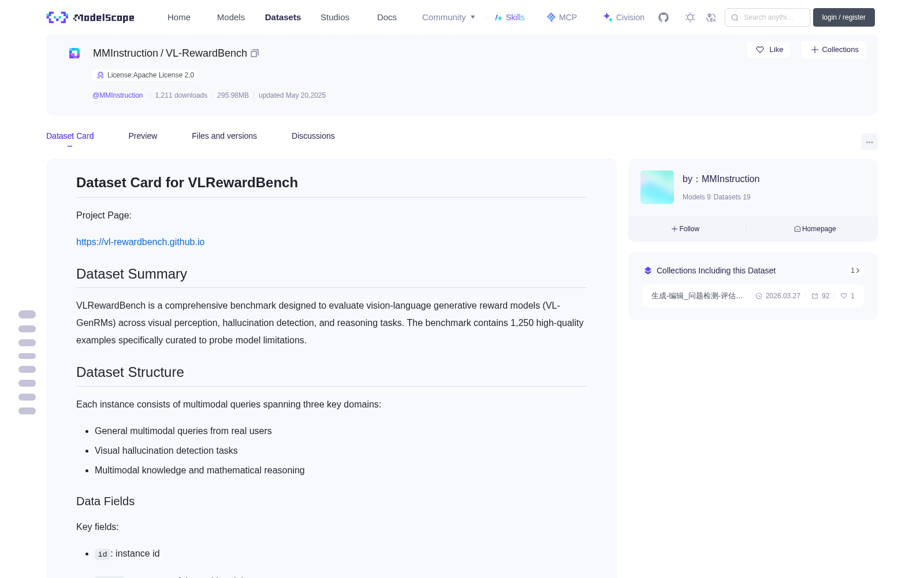Open the Models navigation item
This screenshot has width=924, height=578.
pos(231,17)
